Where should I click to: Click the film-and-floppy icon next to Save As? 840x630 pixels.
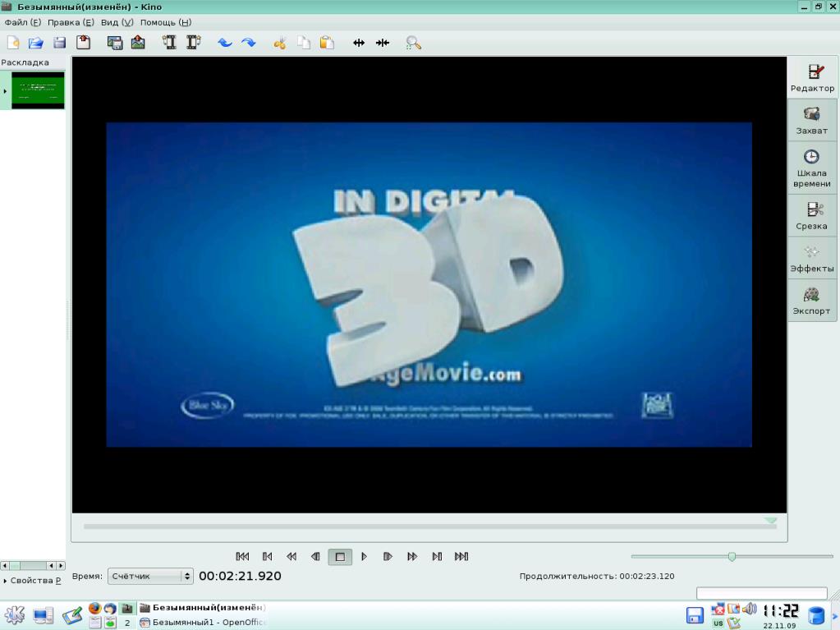pos(115,43)
